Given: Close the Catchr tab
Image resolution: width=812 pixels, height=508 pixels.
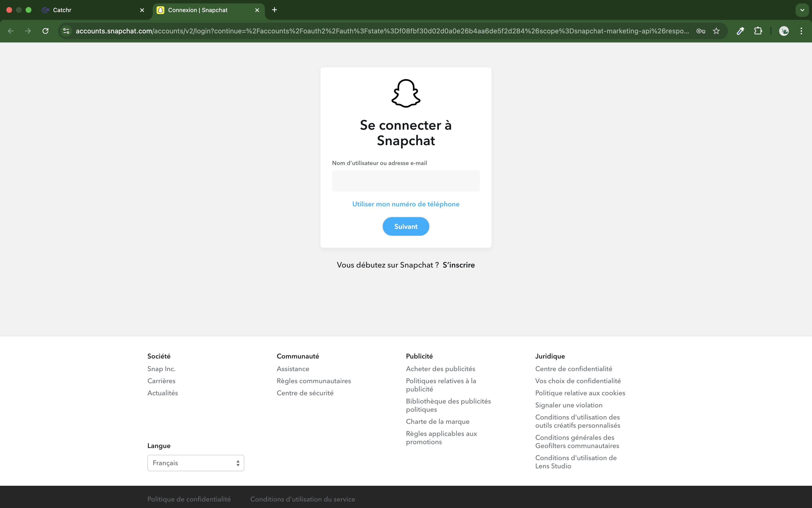Looking at the screenshot, I should [x=142, y=10].
